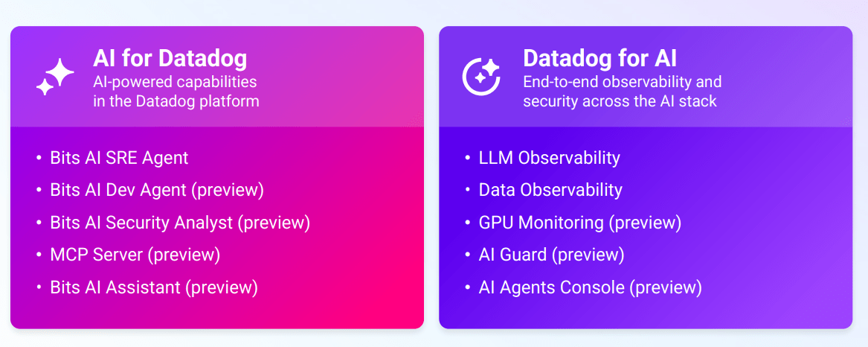
Task: Select the AI-powered capabilities subtitle text
Action: click(176, 91)
